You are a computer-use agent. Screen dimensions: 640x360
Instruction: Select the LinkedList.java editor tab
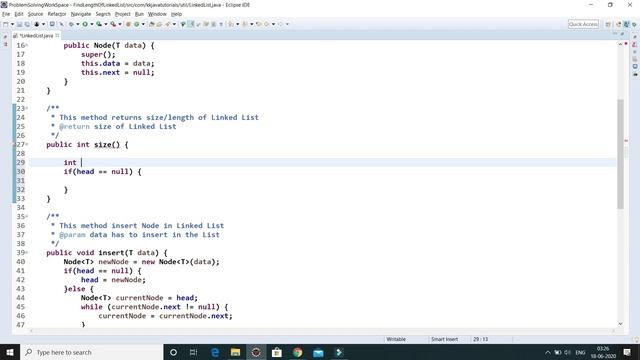click(36, 36)
